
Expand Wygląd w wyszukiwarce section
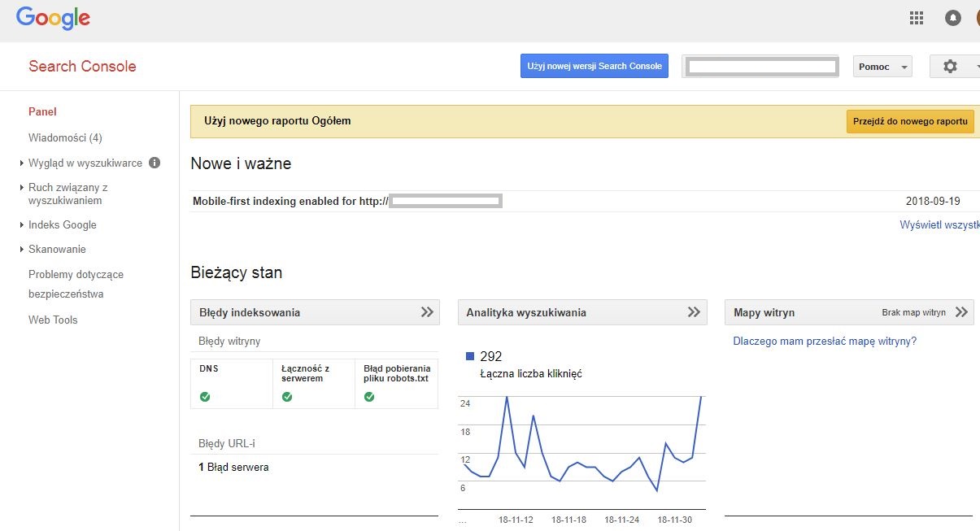coord(85,163)
